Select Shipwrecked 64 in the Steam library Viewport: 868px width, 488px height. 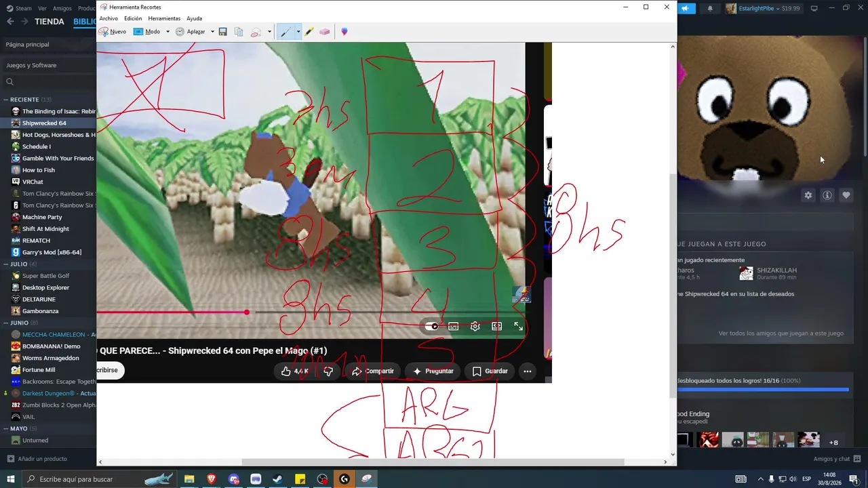pyautogui.click(x=47, y=123)
